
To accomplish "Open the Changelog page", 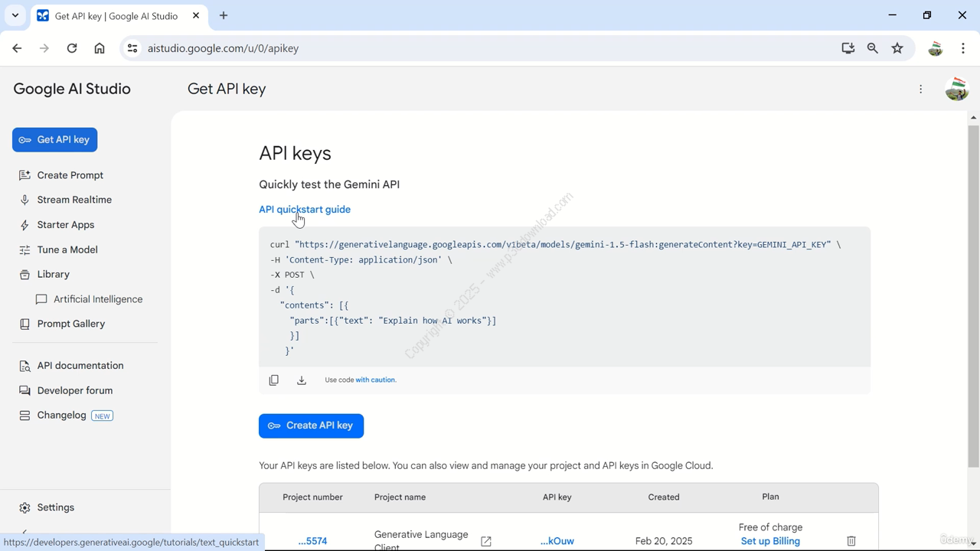I will pyautogui.click(x=61, y=415).
